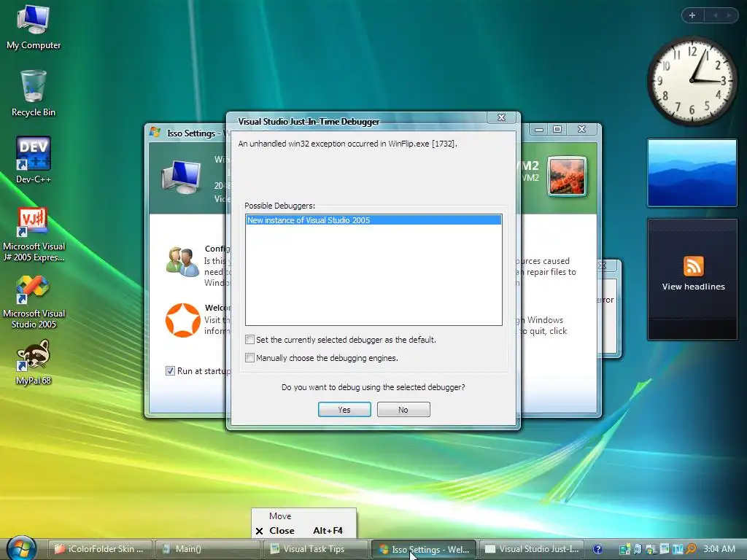The image size is (747, 560).
Task: Click the orange RSS feed icon in gadget
Action: click(x=693, y=266)
